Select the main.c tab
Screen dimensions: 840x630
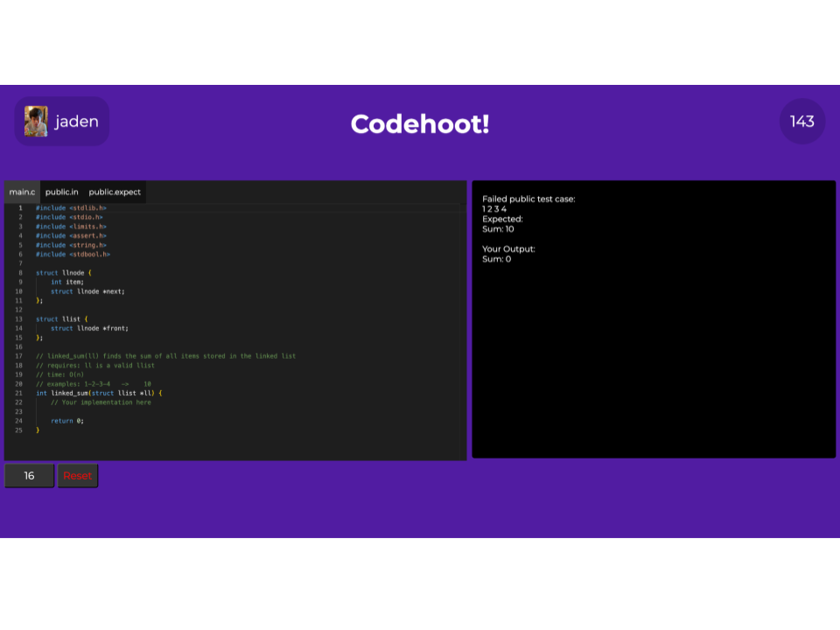click(x=22, y=192)
